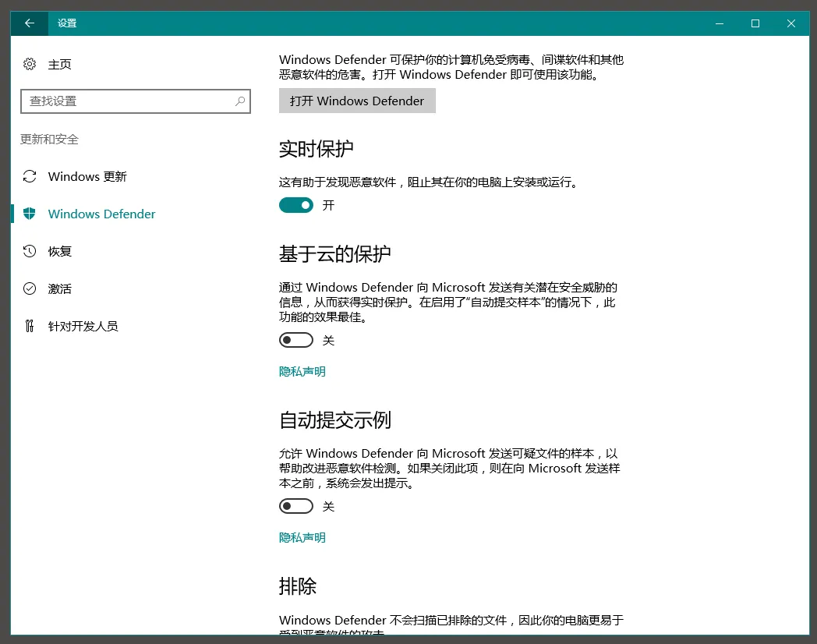Click the Windows 更新 refresh icon
The height and width of the screenshot is (644, 817).
(x=30, y=177)
